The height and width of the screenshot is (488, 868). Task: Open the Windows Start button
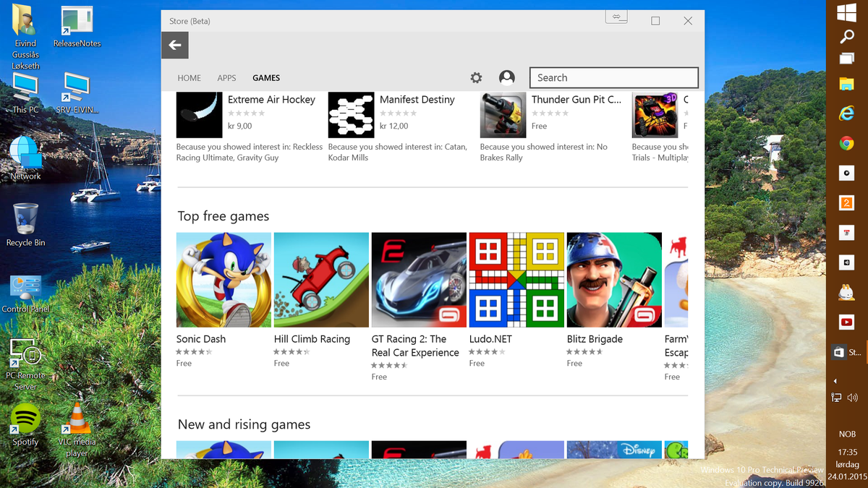(846, 12)
